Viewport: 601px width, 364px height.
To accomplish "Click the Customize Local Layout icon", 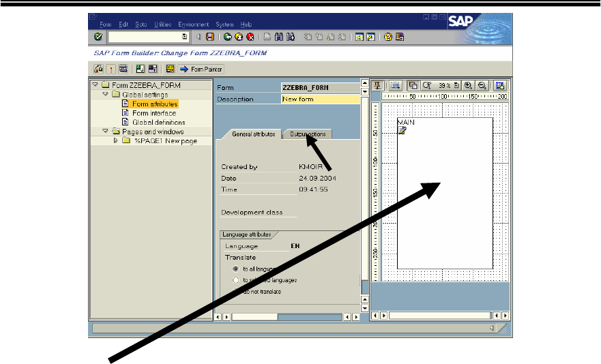I will tap(399, 37).
